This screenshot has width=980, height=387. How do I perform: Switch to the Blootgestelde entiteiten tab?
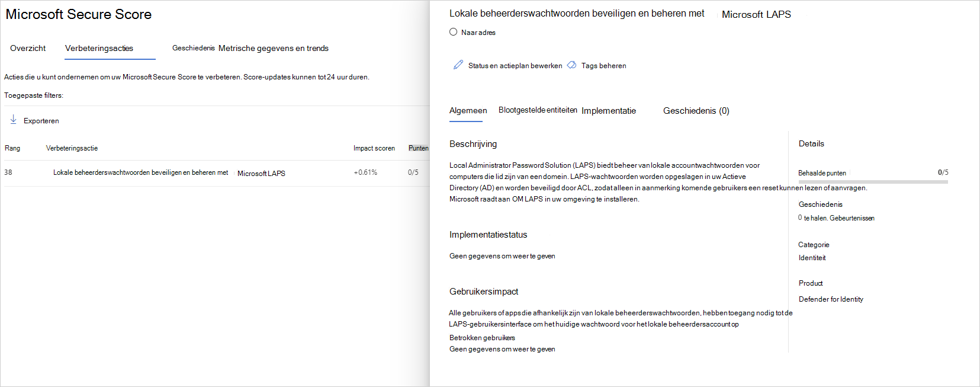(x=538, y=110)
